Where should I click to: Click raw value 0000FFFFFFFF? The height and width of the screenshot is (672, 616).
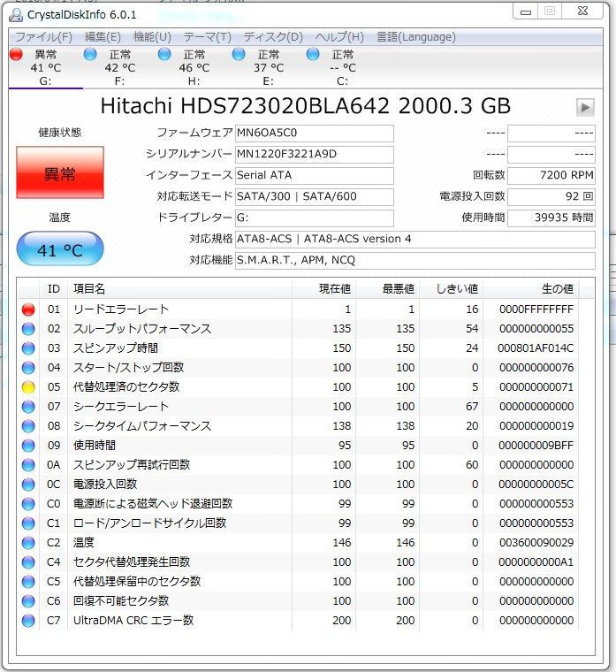pyautogui.click(x=536, y=309)
